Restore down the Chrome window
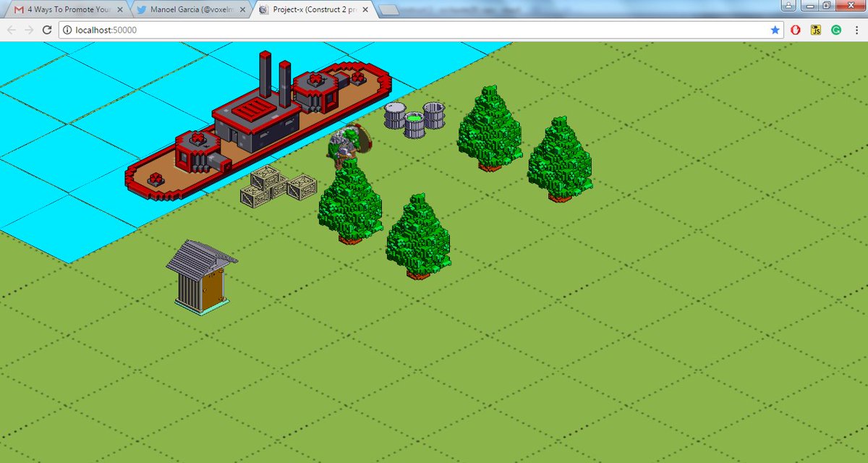The image size is (868, 463). tap(827, 5)
